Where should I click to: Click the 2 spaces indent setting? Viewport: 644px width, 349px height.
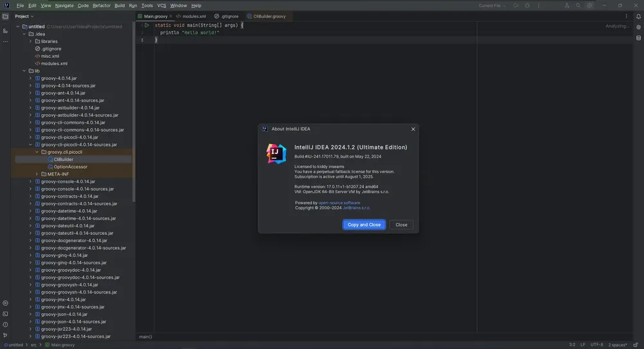point(618,345)
